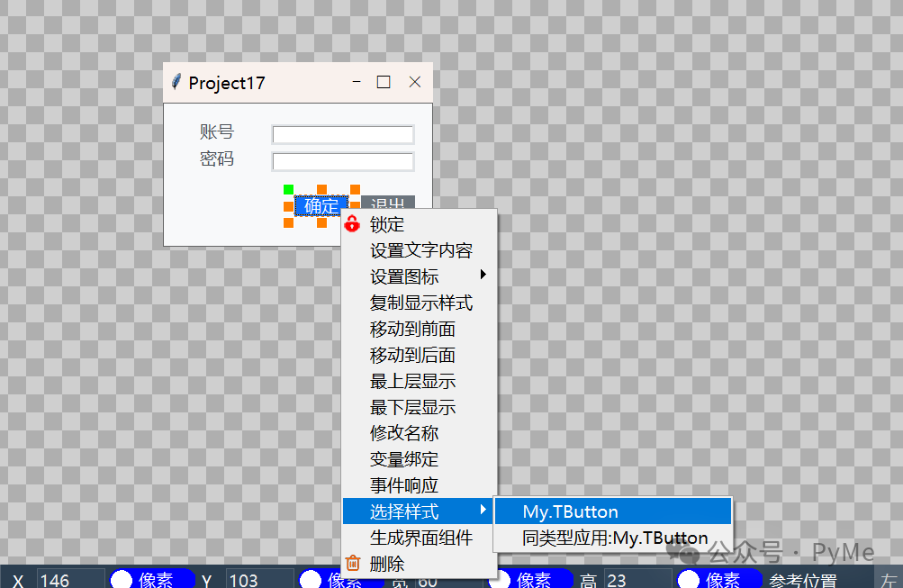Open the 像素 unit dropdown next to X
Screen dimensions: 903x588
[x=151, y=579]
